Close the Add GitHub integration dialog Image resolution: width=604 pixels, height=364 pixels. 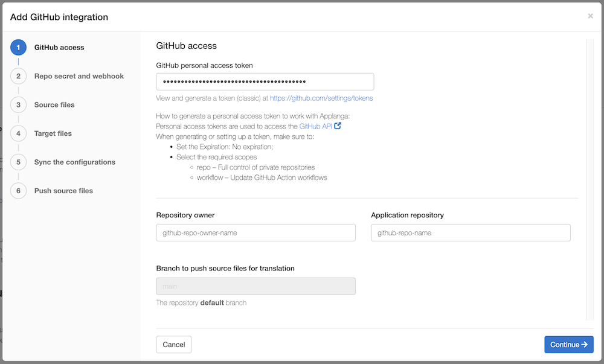tap(590, 16)
